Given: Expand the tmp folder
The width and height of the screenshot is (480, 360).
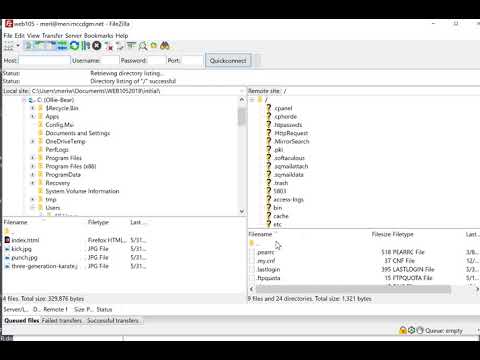Looking at the screenshot, I should (x=33, y=200).
